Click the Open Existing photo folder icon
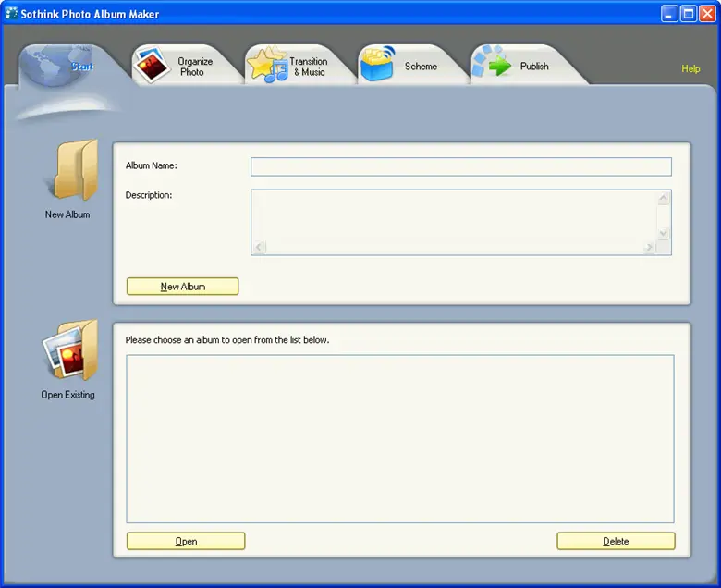The width and height of the screenshot is (721, 588). [x=69, y=352]
